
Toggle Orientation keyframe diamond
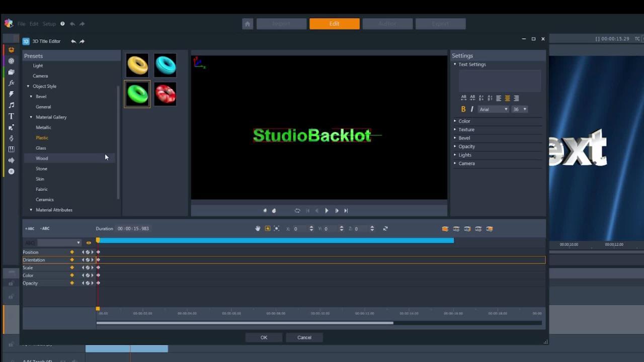tap(72, 260)
